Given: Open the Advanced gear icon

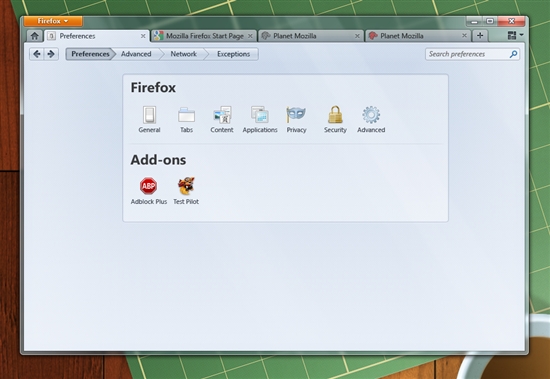Looking at the screenshot, I should tap(371, 115).
